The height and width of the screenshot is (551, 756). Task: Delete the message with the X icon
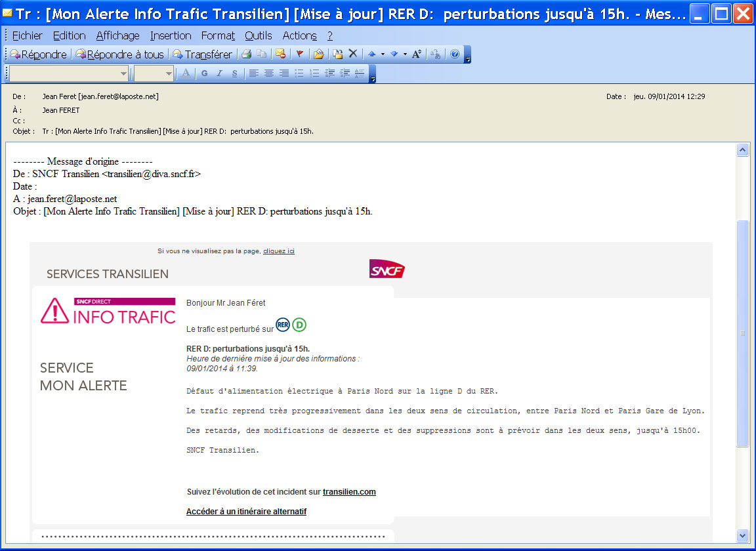pyautogui.click(x=352, y=54)
